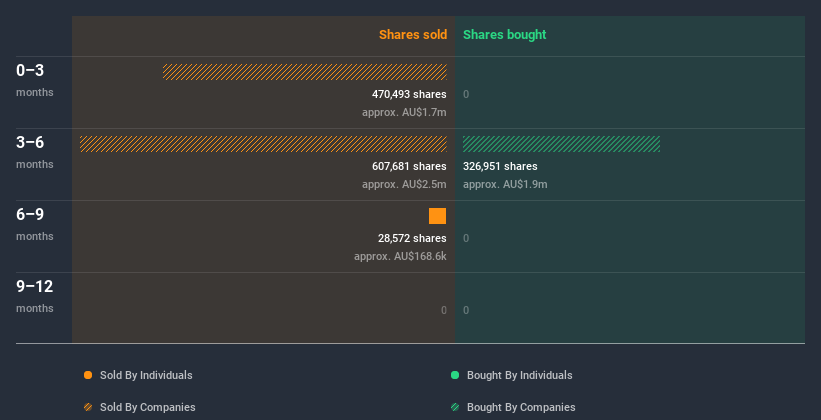Screen dimensions: 821x420
Task: Click the 326,951 shares value
Action: pos(500,167)
